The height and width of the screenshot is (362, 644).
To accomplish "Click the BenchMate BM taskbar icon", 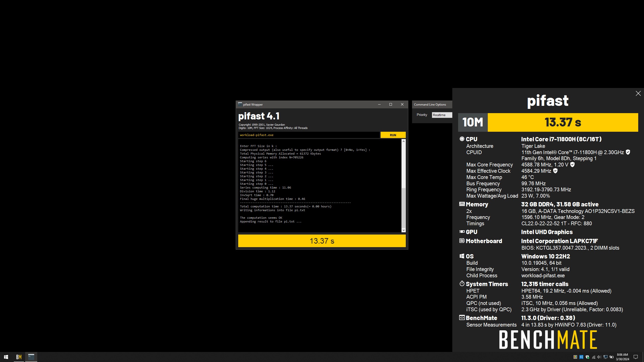I will 19,357.
